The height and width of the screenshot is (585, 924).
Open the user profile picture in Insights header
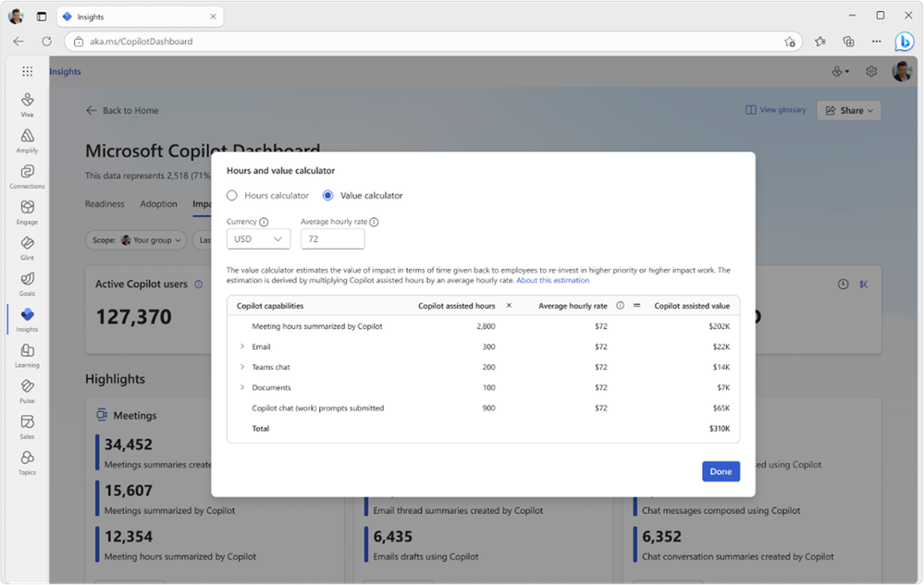902,71
